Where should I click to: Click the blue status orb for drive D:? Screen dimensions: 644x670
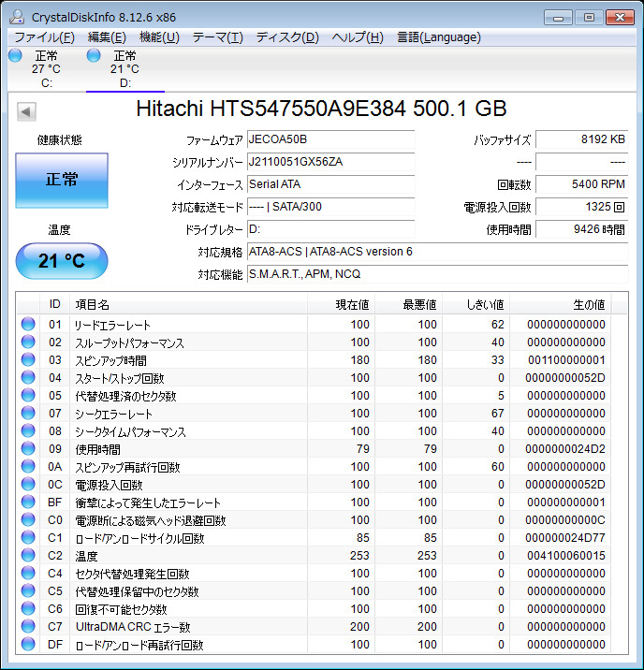[x=94, y=56]
